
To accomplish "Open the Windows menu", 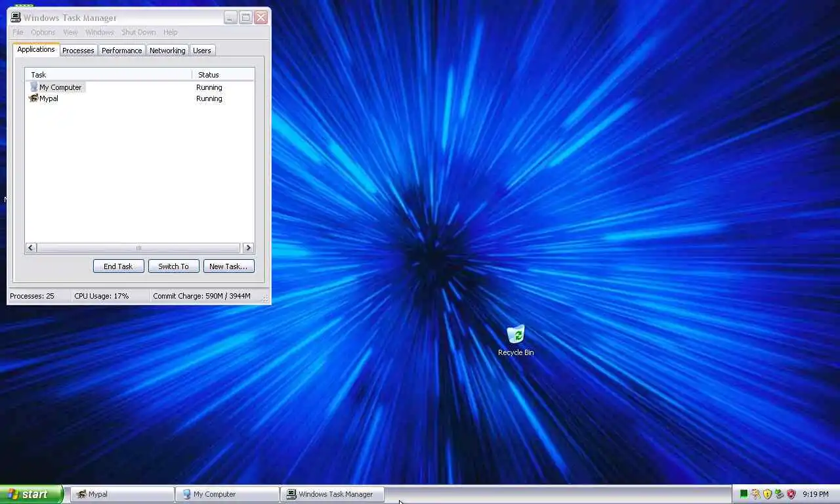I will coord(100,32).
